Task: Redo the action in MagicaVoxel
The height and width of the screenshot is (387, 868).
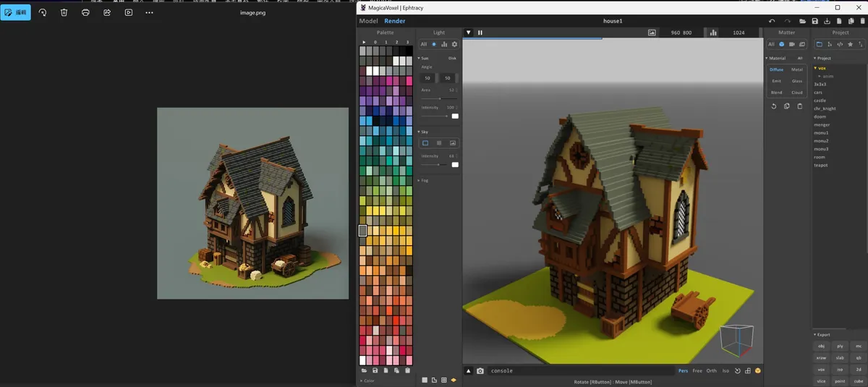Action: click(788, 21)
